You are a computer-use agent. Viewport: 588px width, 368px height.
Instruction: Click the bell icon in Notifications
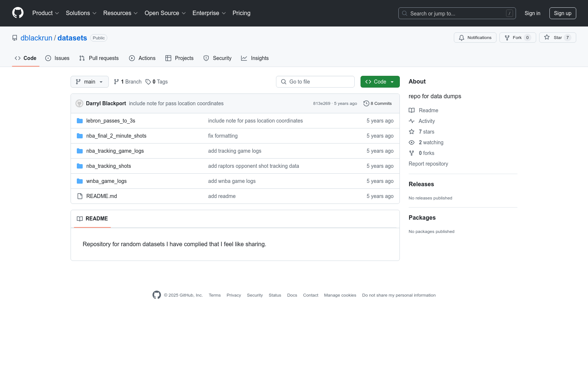click(462, 38)
